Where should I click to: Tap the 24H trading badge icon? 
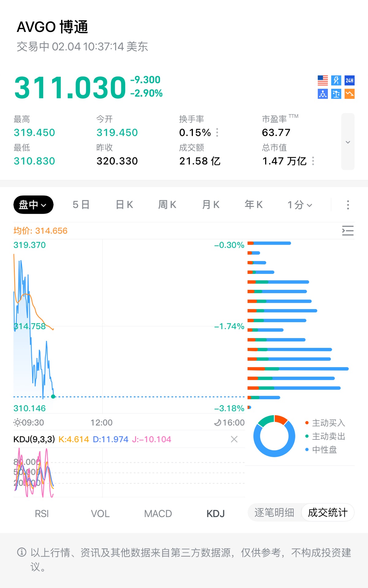(350, 80)
